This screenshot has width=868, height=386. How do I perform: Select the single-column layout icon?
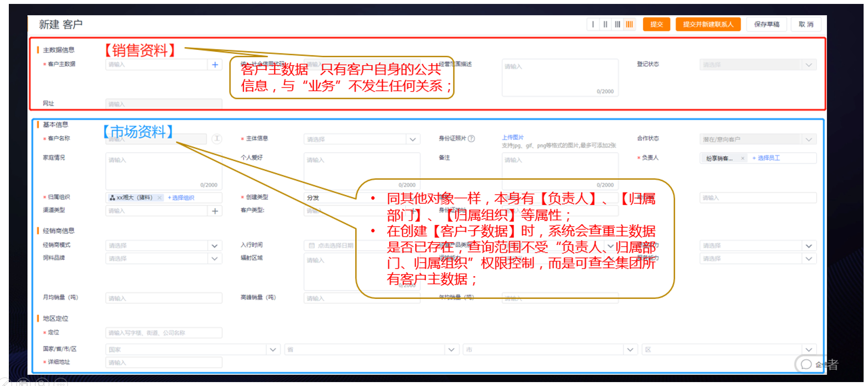coord(593,24)
